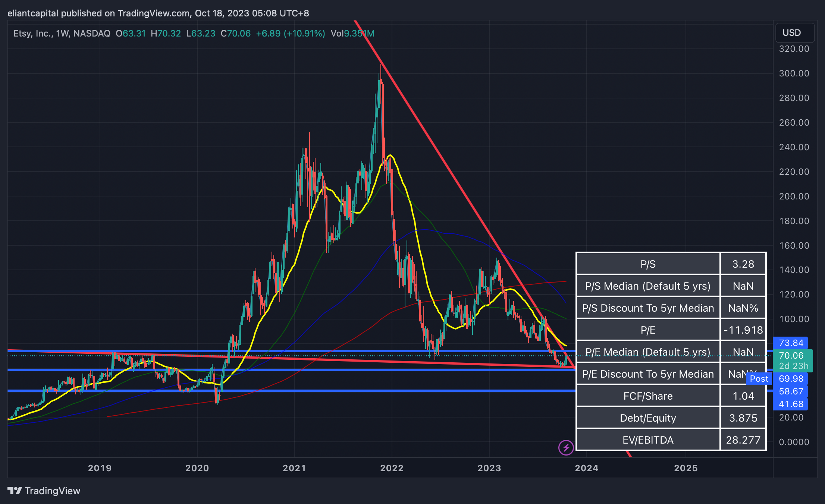825x504 pixels.
Task: Select the 73.84 blue price label
Action: (x=791, y=343)
